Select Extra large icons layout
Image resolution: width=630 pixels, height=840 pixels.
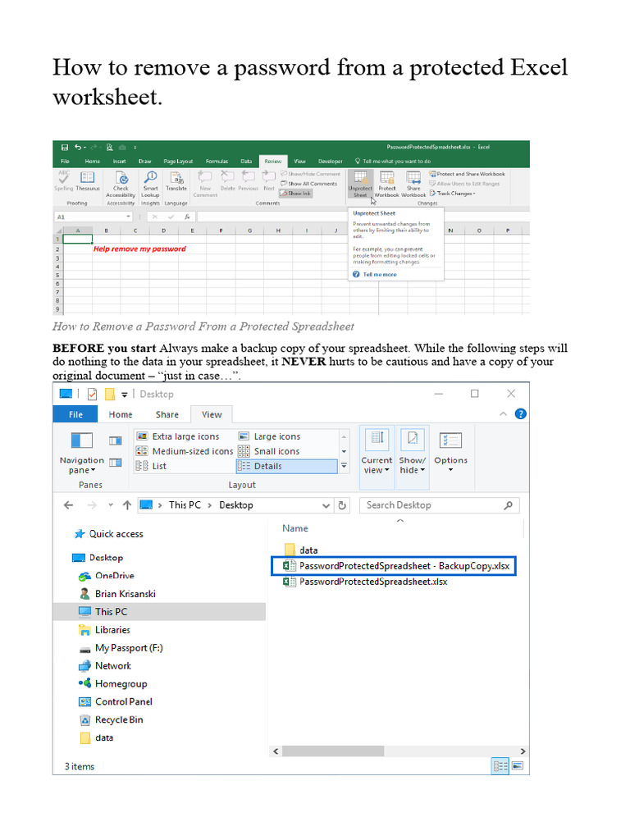[x=178, y=436]
